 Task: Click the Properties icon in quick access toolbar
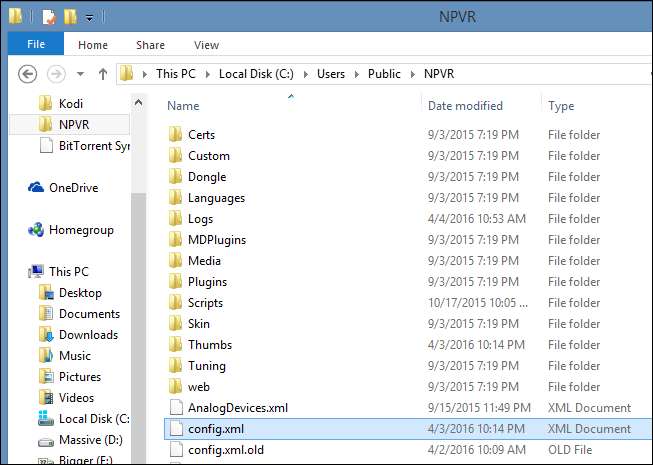[x=49, y=17]
